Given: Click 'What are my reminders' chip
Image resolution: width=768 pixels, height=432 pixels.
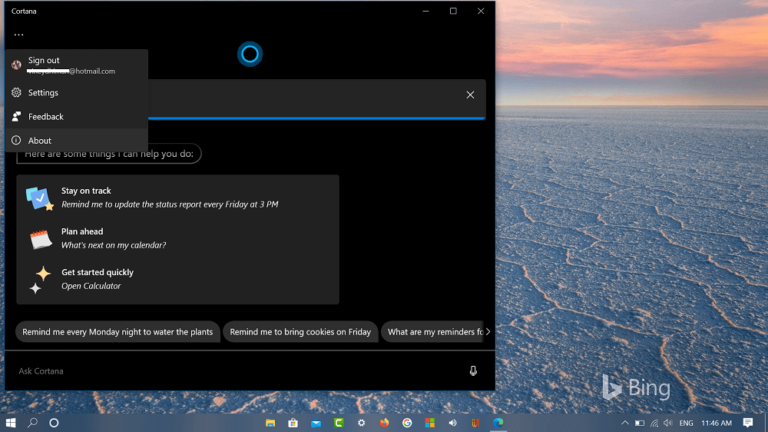Looking at the screenshot, I should 432,332.
